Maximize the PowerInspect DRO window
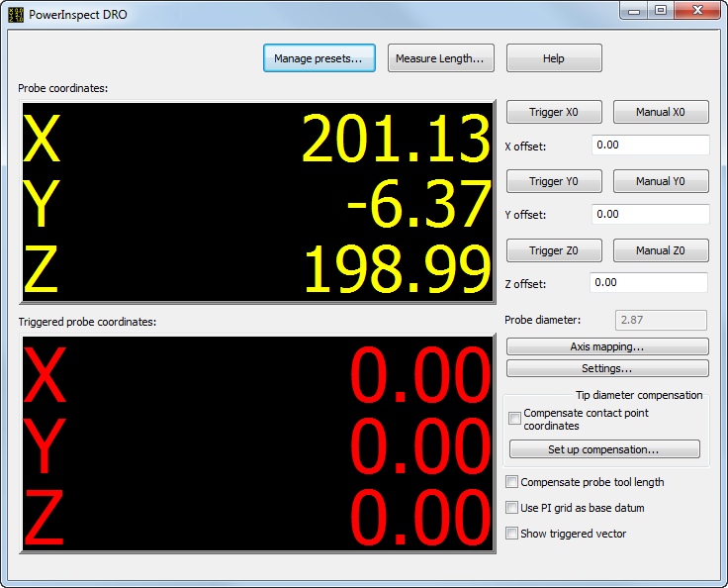The image size is (728, 588). [661, 11]
